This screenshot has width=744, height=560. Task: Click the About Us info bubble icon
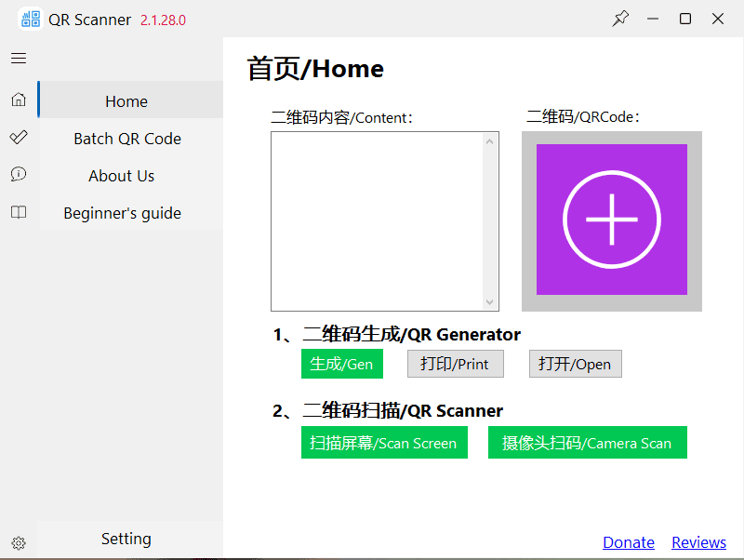coord(19,174)
